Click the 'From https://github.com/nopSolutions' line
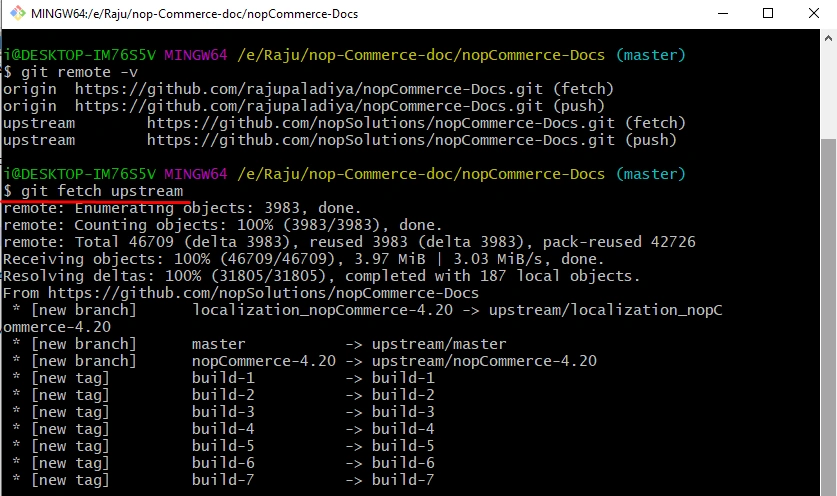837x496 pixels. click(x=241, y=293)
